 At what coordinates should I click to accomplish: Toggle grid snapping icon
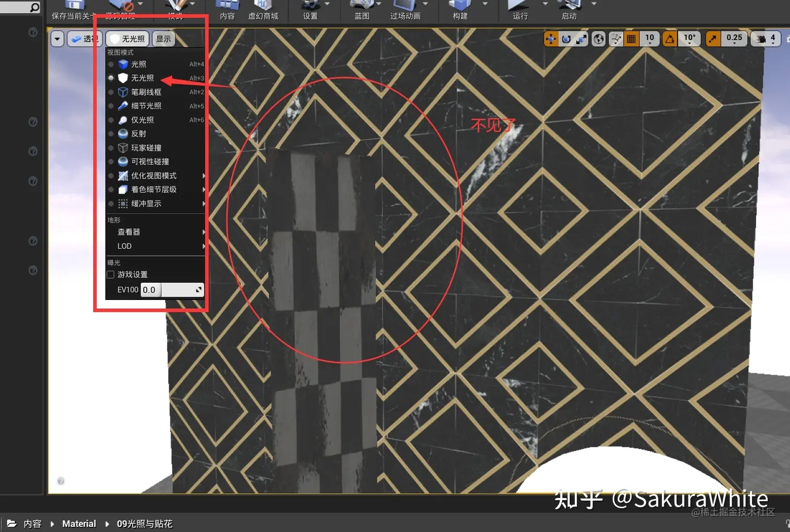click(x=631, y=39)
